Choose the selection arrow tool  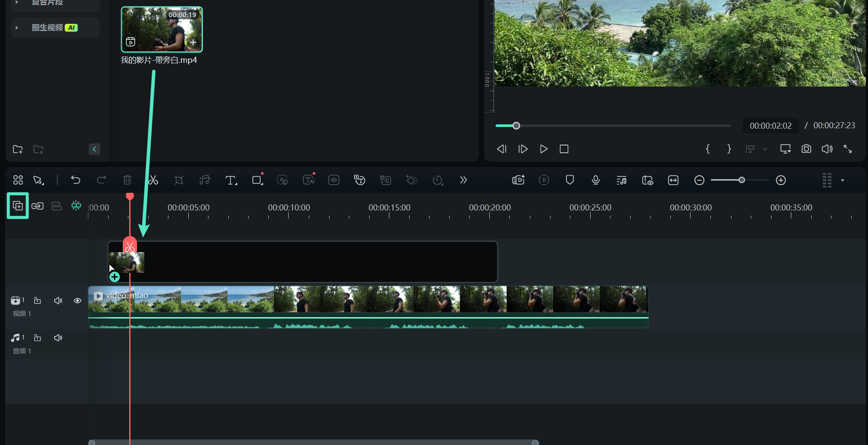39,180
